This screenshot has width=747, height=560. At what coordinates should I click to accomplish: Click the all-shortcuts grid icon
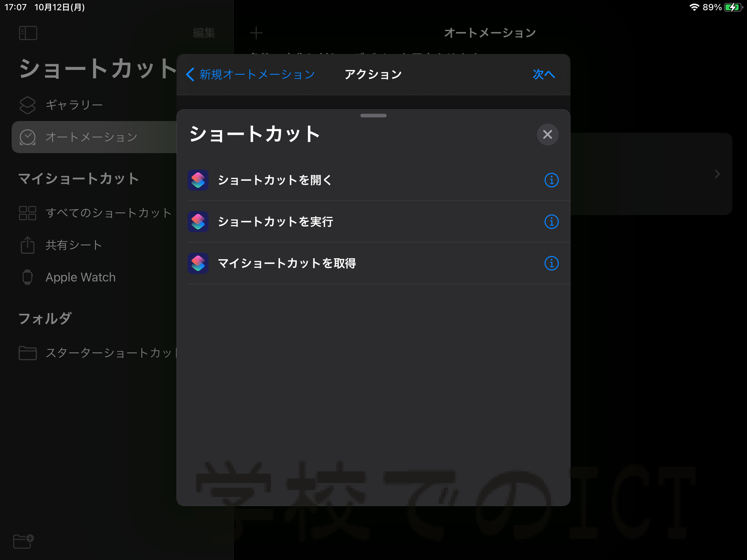coord(28,213)
